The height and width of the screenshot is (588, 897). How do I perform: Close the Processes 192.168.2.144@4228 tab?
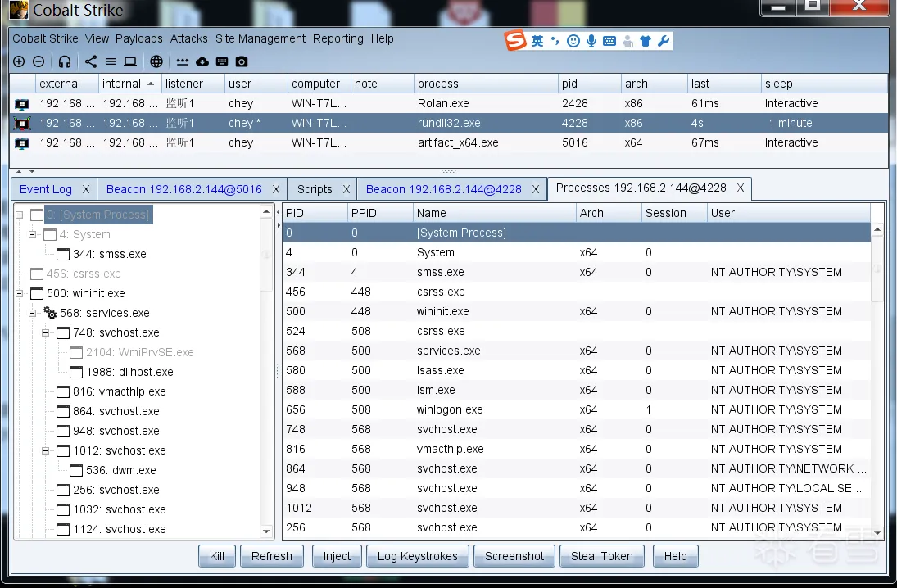click(x=741, y=188)
